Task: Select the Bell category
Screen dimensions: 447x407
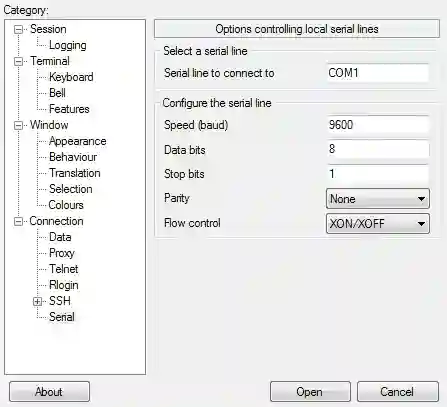Action: point(57,93)
